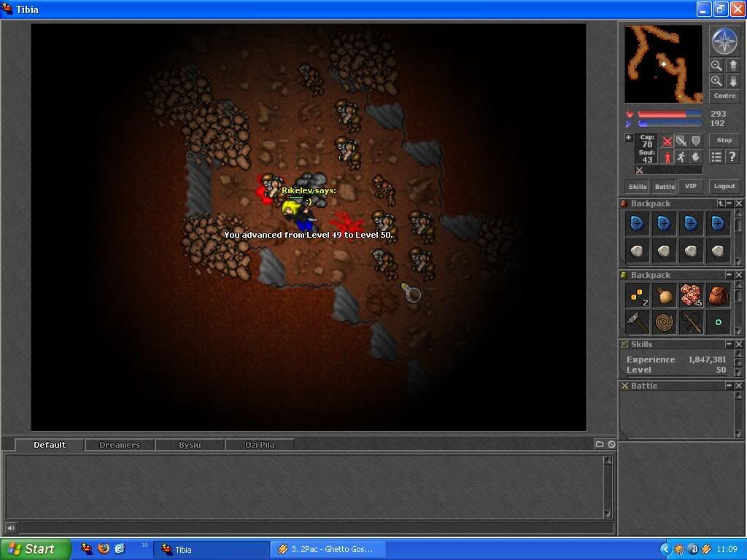Toggle stand mode red figure
The width and height of the screenshot is (747, 560).
(x=667, y=157)
